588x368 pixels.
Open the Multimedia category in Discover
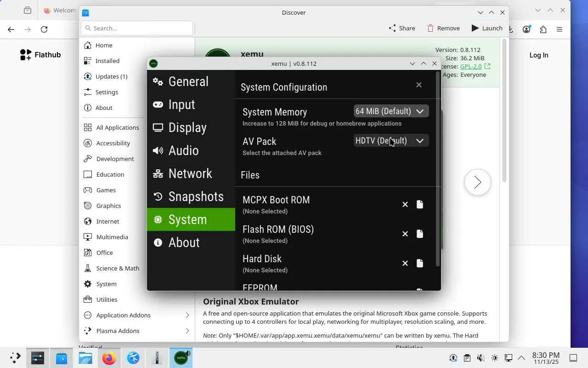tap(137, 237)
